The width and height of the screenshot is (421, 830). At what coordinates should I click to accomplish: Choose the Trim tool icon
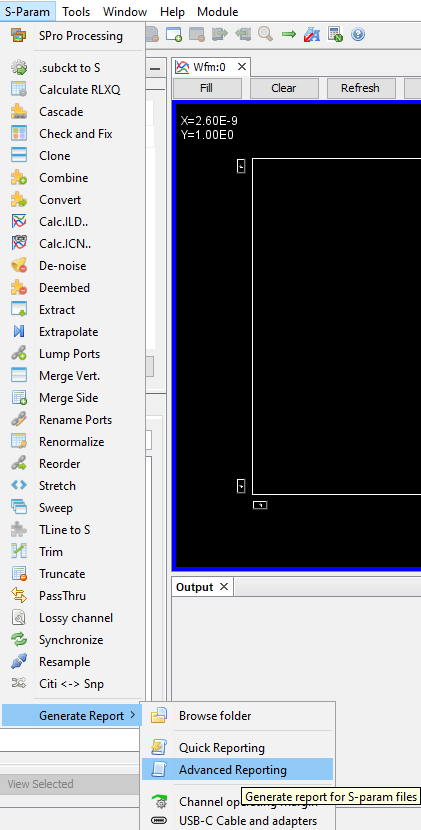(x=19, y=552)
